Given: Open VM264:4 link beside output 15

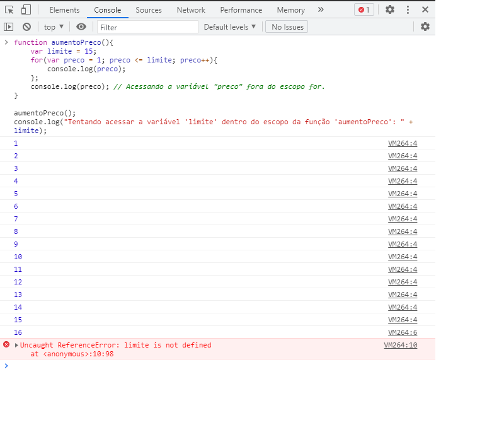Looking at the screenshot, I should pyautogui.click(x=403, y=320).
